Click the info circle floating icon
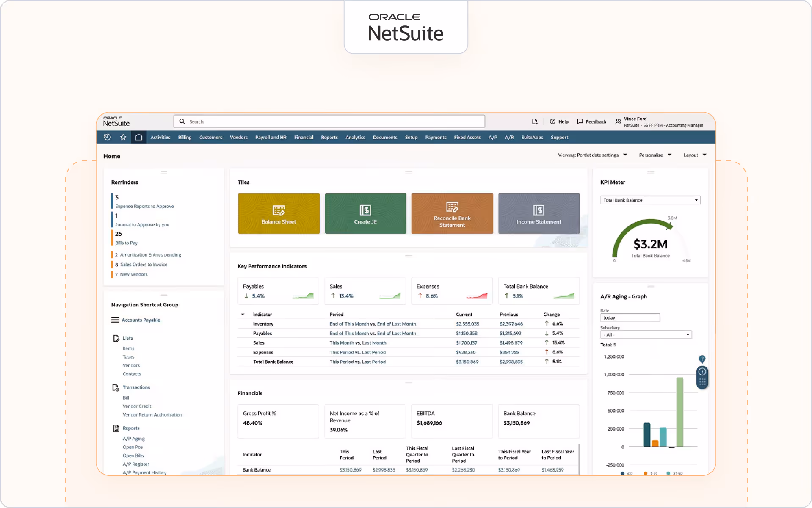The width and height of the screenshot is (812, 508). tap(702, 372)
